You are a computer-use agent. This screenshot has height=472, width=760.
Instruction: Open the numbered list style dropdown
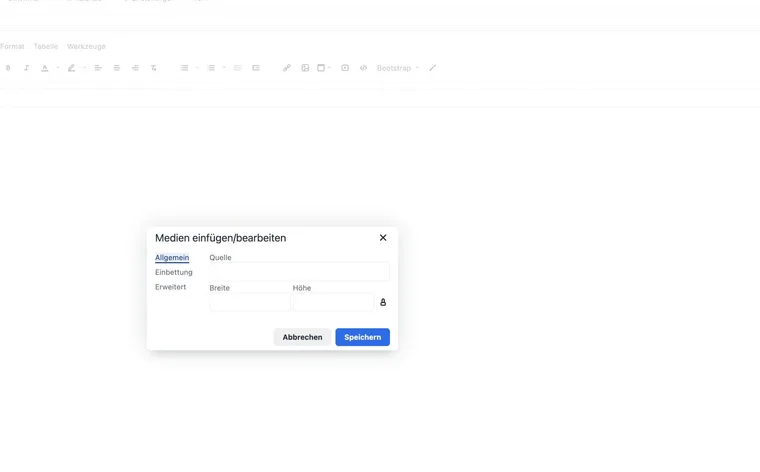[224, 68]
